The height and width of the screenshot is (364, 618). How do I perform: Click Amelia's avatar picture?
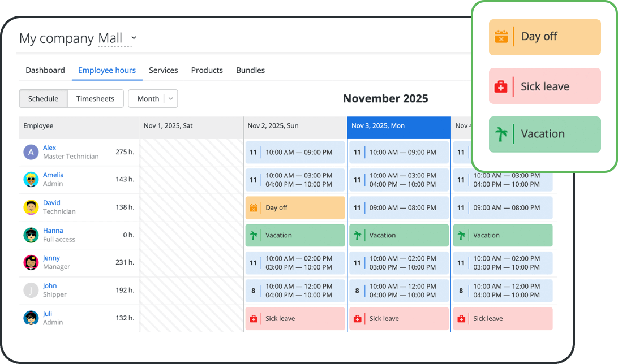[x=31, y=180]
